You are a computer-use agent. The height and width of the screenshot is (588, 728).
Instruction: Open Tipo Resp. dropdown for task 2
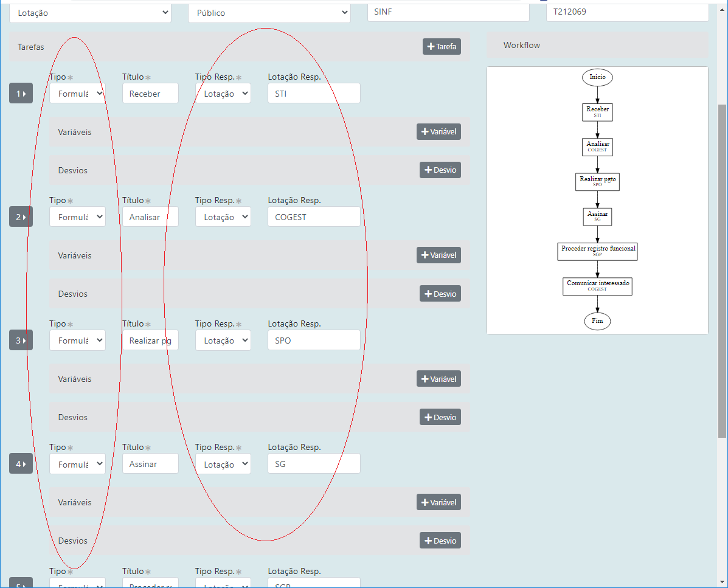pyautogui.click(x=223, y=217)
